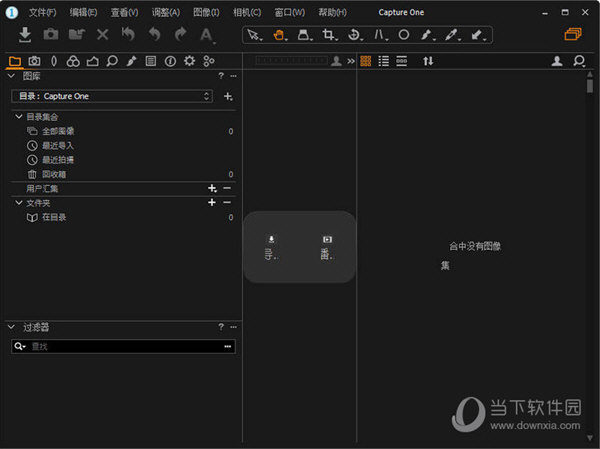Open the 目录 Capture One catalog dropdown

coord(112,96)
